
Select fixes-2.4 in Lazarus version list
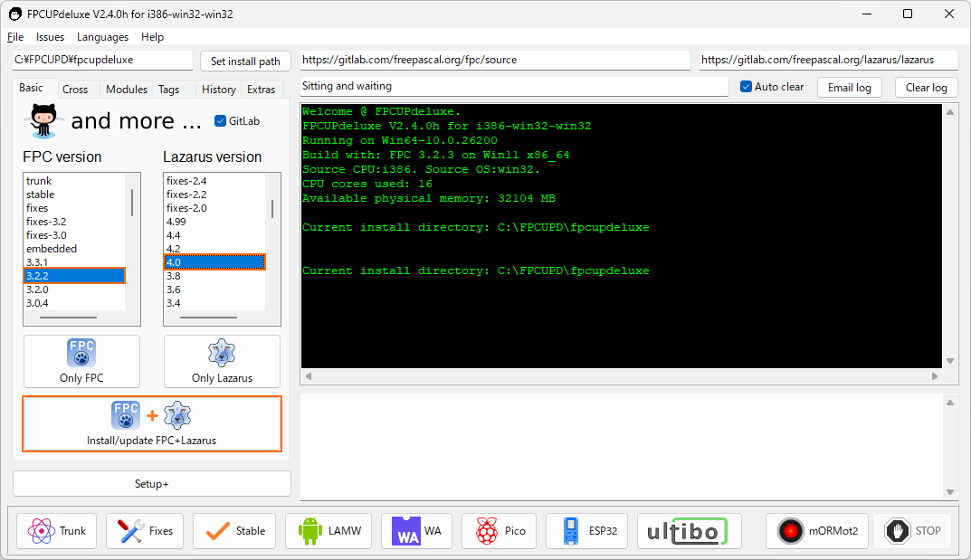pyautogui.click(x=214, y=181)
